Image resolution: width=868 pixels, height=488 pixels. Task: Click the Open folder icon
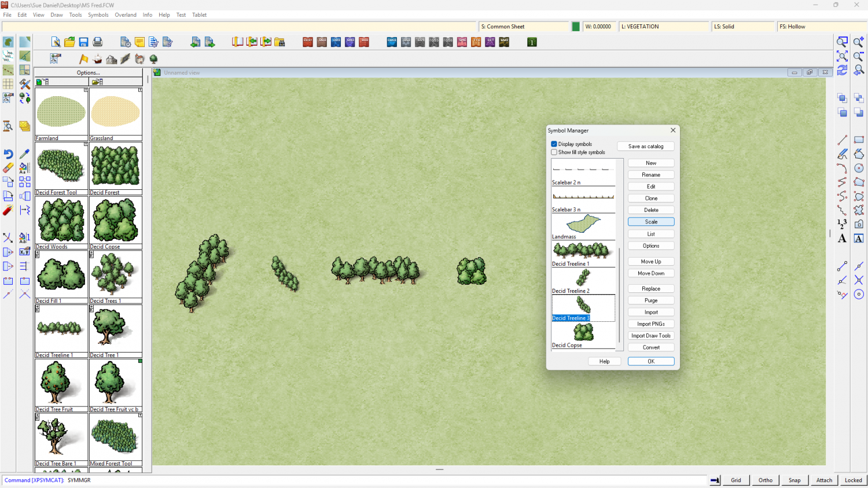coord(69,42)
